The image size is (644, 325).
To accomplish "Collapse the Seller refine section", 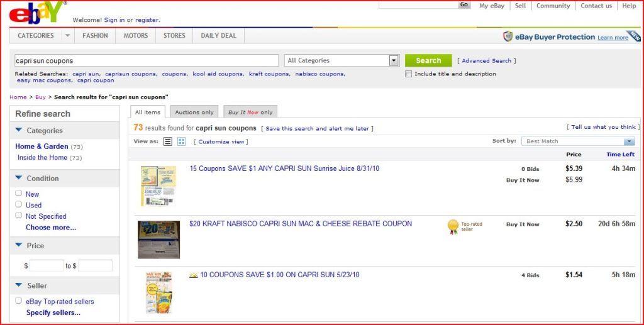I will click(x=18, y=285).
